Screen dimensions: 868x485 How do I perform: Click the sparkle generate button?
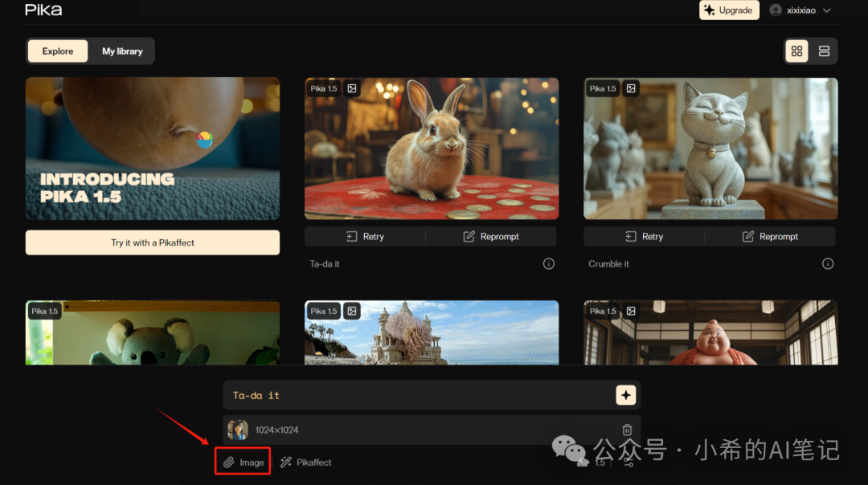[x=625, y=395]
